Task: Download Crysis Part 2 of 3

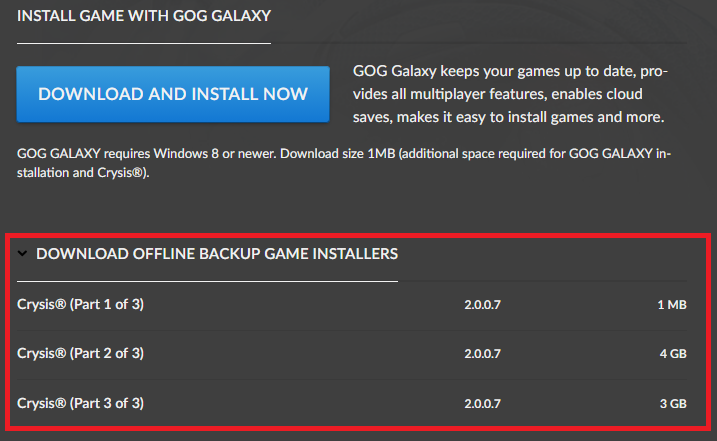Action: coord(80,353)
